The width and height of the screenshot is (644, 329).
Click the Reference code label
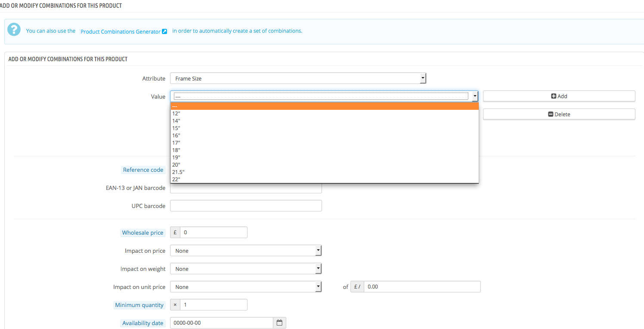(x=143, y=170)
